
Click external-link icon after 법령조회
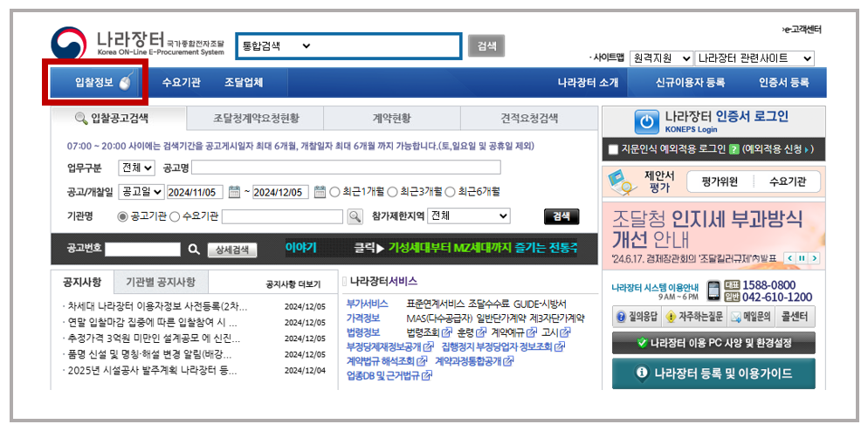pyautogui.click(x=446, y=332)
